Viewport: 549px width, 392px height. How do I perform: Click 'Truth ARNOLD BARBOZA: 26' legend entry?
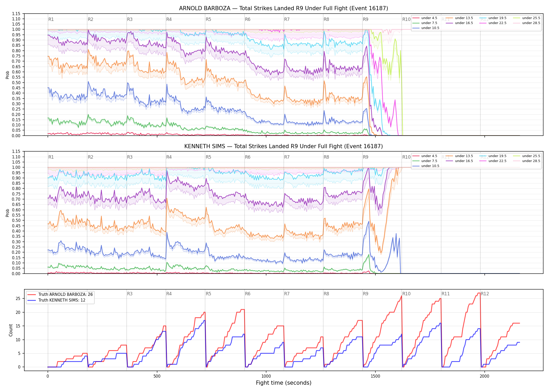pyautogui.click(x=60, y=294)
